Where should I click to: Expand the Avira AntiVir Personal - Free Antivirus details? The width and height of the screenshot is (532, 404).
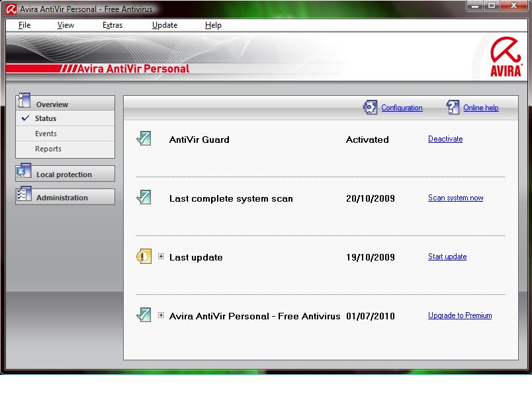(161, 315)
